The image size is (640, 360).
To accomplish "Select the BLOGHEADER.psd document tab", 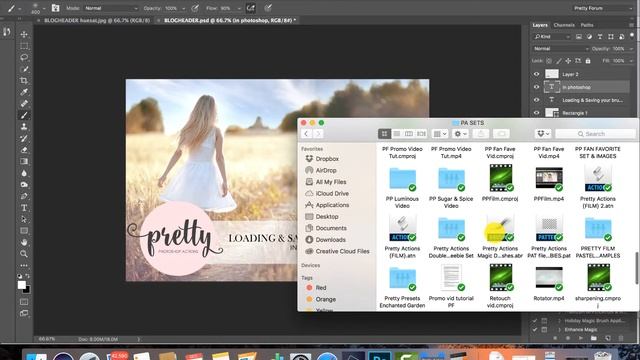I will [230, 20].
